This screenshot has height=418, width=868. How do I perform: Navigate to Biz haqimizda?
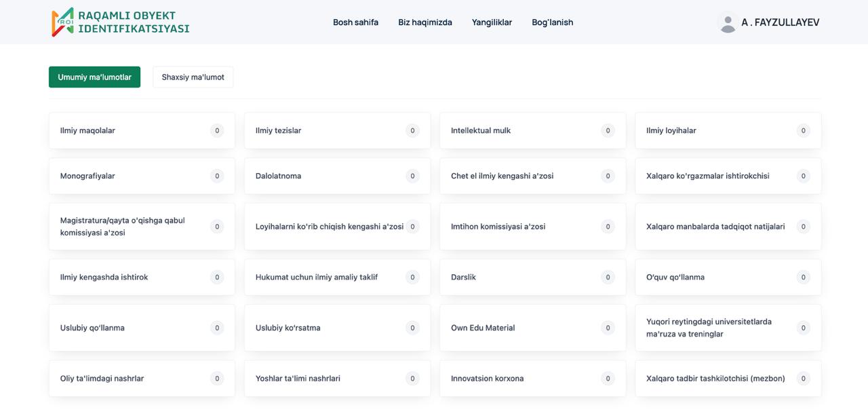[x=425, y=22]
